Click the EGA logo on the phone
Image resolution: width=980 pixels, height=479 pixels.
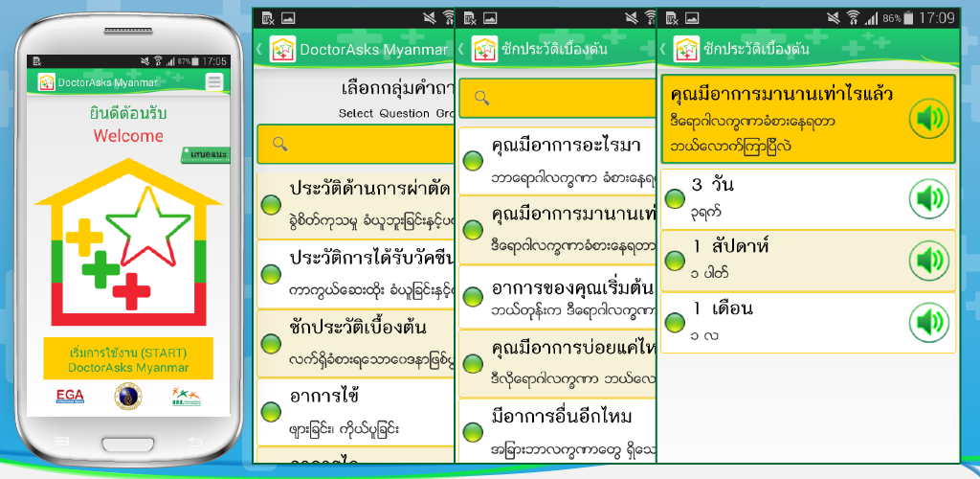[70, 396]
